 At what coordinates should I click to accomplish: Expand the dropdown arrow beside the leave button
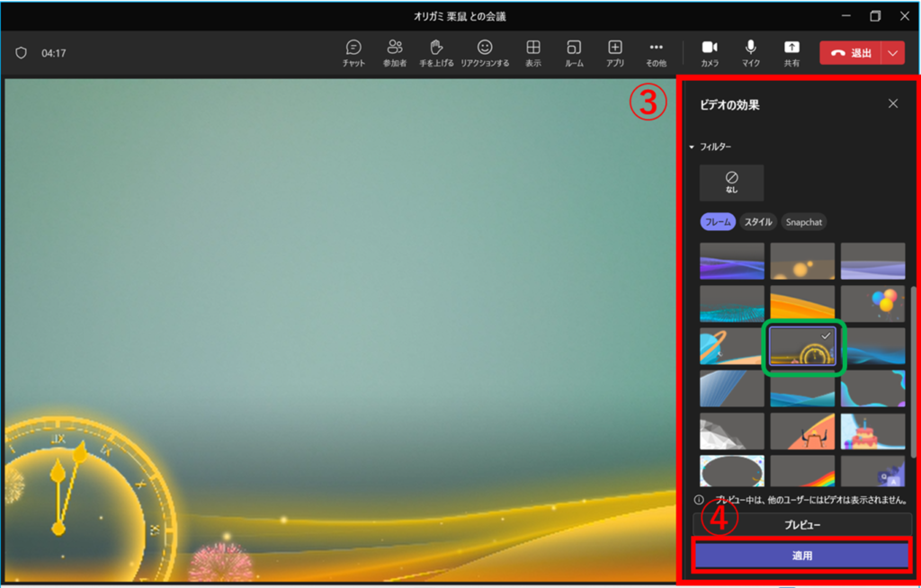click(893, 53)
